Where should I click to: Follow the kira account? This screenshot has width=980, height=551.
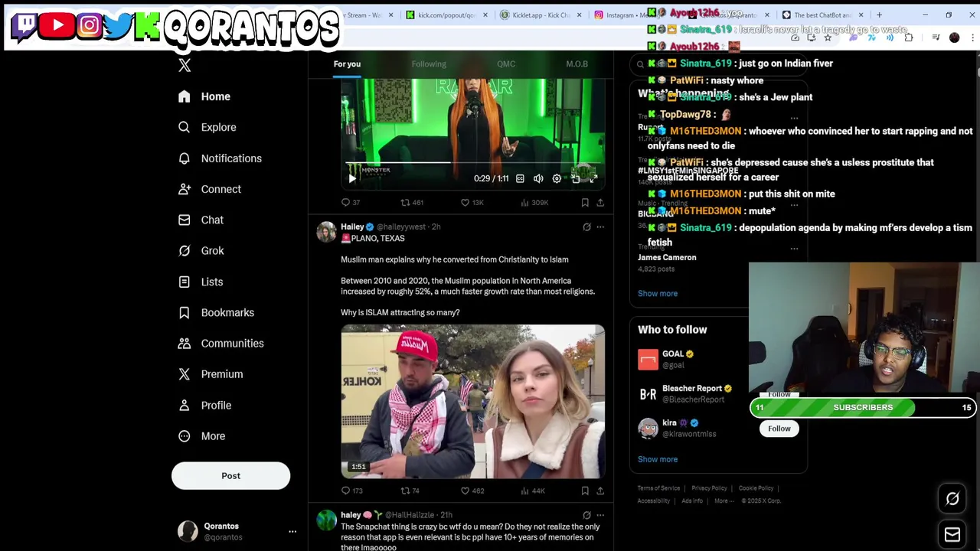click(x=779, y=429)
